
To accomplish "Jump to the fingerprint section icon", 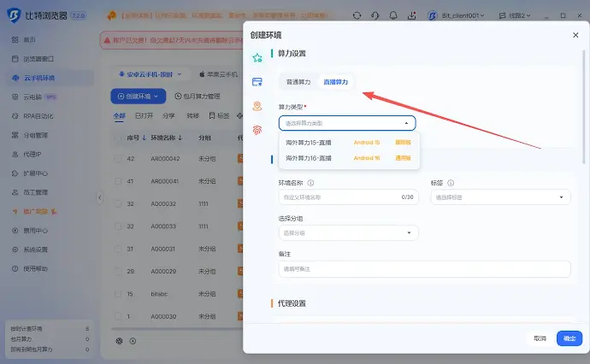I will click(x=257, y=130).
